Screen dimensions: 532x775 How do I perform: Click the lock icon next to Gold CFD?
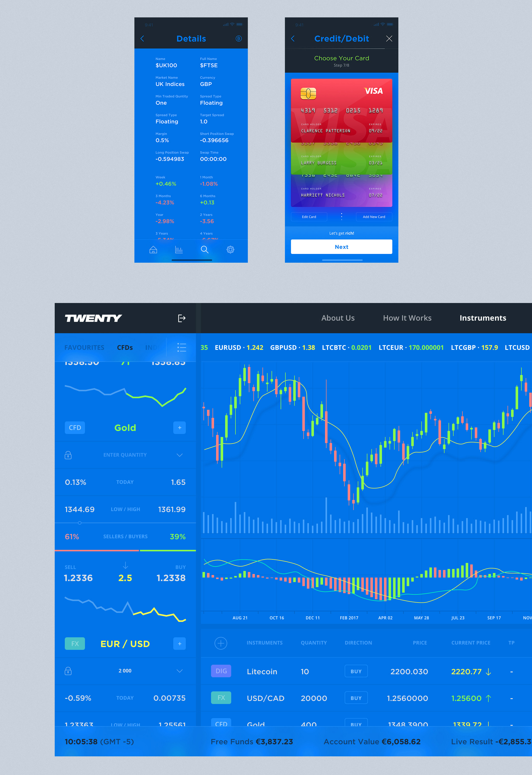[68, 454]
